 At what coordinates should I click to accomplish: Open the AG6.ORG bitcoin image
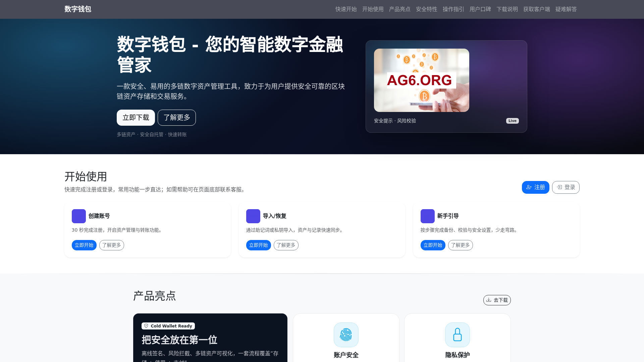[x=422, y=80]
